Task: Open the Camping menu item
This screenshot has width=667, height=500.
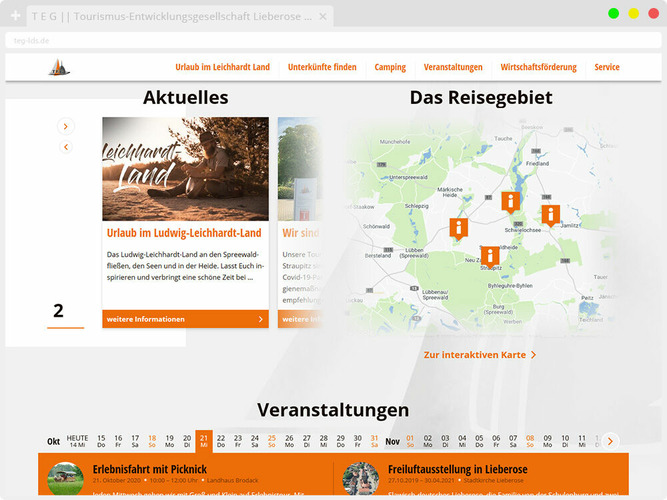Action: 389,67
